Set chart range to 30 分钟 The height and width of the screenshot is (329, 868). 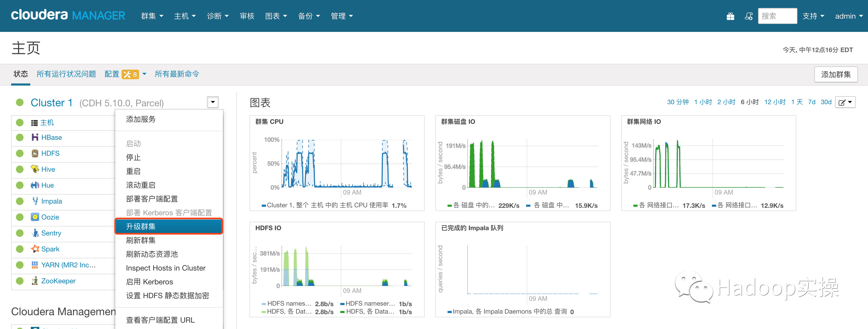(x=678, y=102)
